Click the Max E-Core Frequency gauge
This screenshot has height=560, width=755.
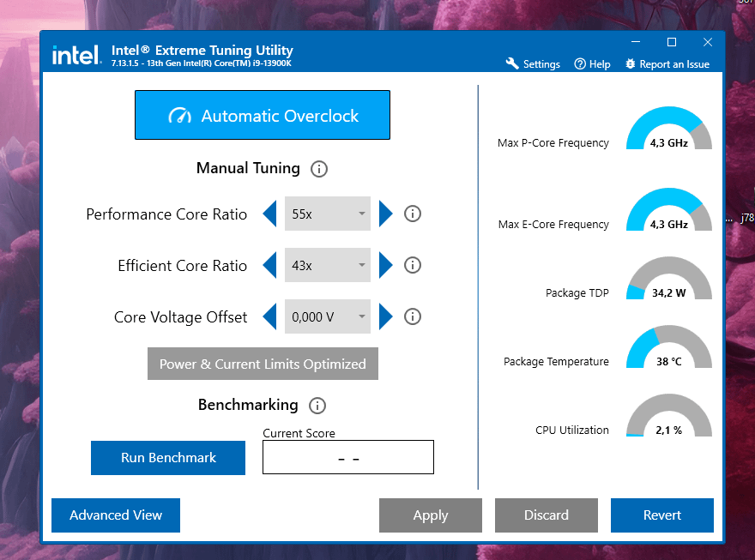click(x=669, y=209)
